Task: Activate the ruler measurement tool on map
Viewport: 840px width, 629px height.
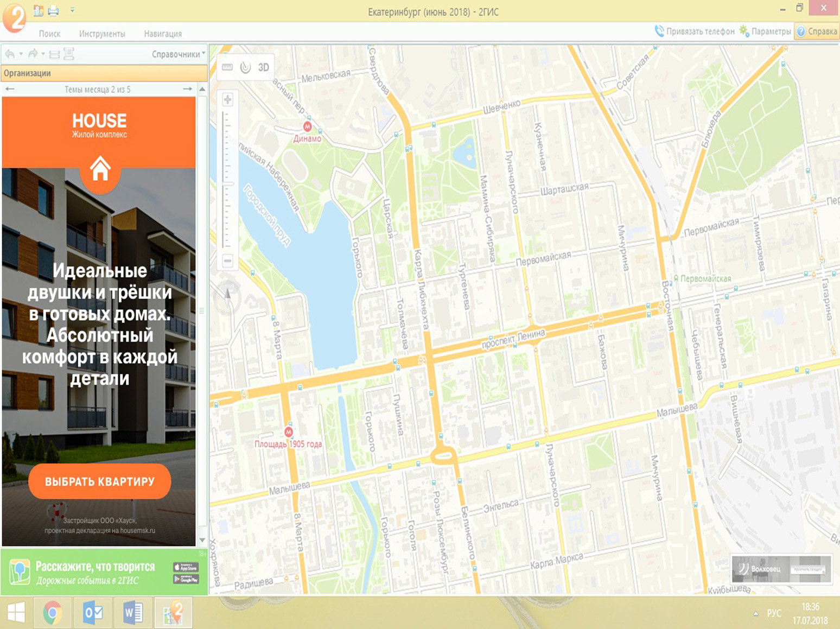Action: pos(227,67)
